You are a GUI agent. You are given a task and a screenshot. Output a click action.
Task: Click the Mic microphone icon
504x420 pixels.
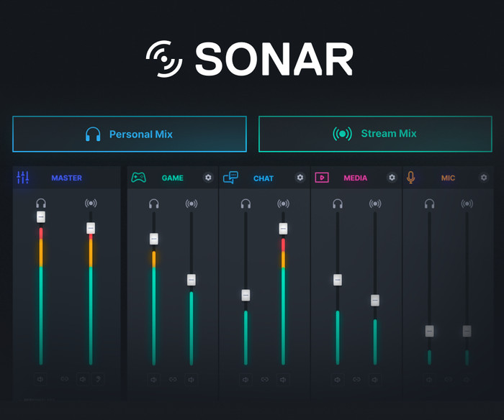click(x=411, y=178)
